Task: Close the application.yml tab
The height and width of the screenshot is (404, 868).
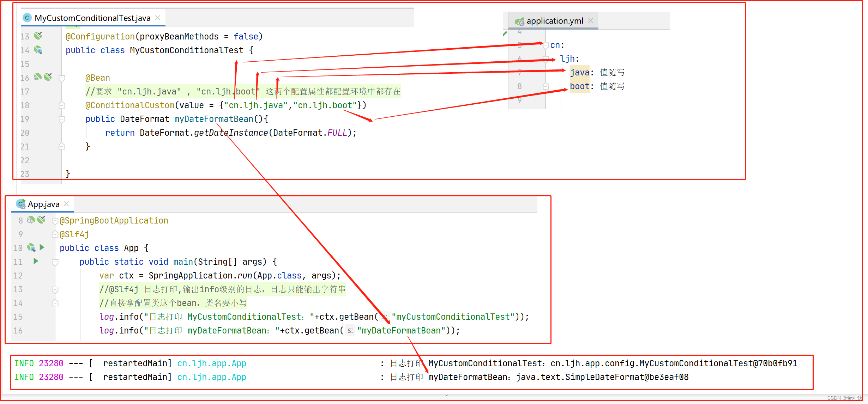Action: pos(591,21)
